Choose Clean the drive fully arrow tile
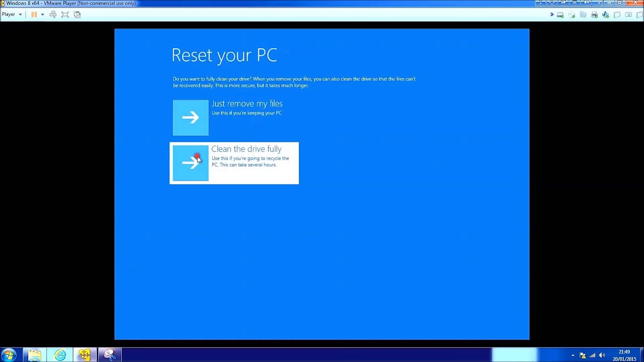The height and width of the screenshot is (362, 644). click(x=191, y=163)
